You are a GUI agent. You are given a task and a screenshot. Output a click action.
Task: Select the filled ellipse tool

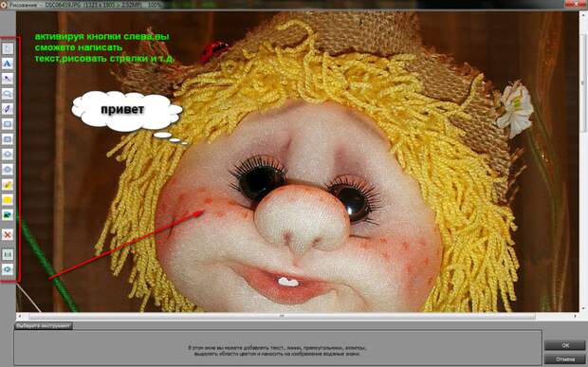pyautogui.click(x=8, y=170)
